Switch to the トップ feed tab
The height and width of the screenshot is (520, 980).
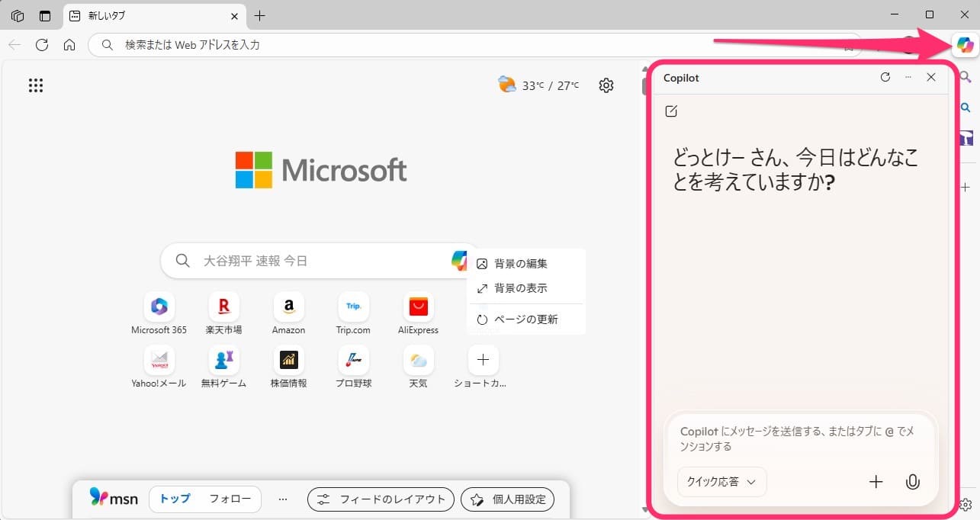175,499
